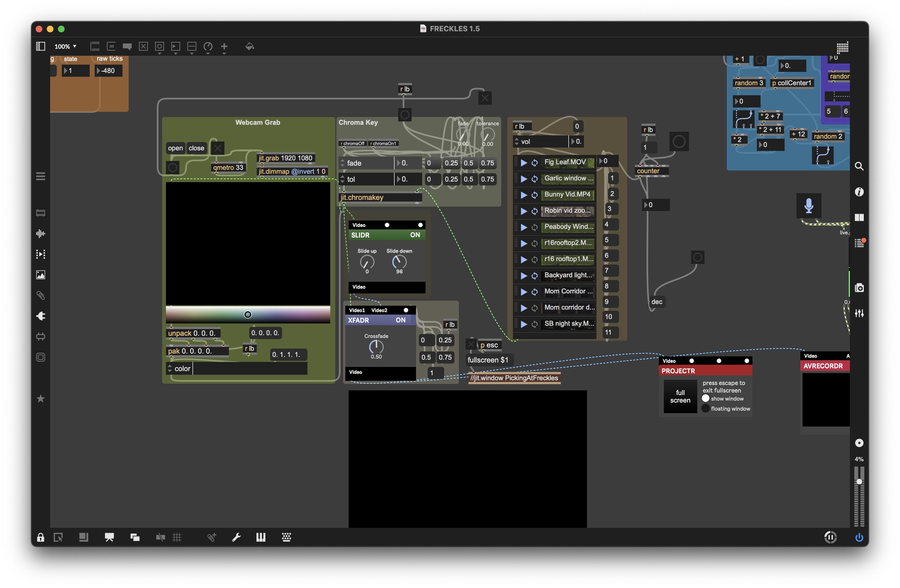Viewport: 900px width, 588px height.
Task: Toggle the XFADR module ON switch
Action: click(400, 320)
